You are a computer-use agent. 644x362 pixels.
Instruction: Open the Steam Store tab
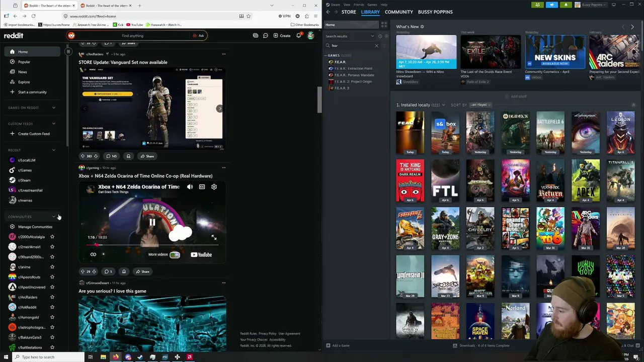tap(349, 12)
